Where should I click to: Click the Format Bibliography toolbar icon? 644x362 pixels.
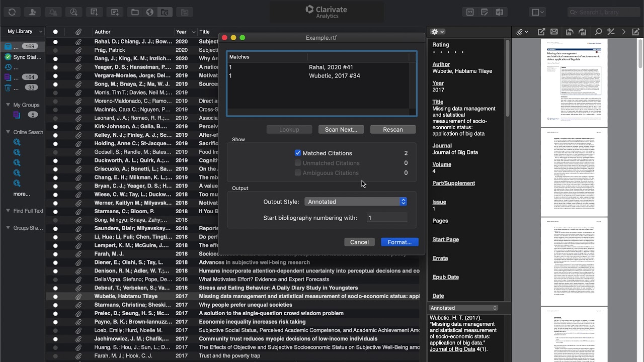[485, 12]
